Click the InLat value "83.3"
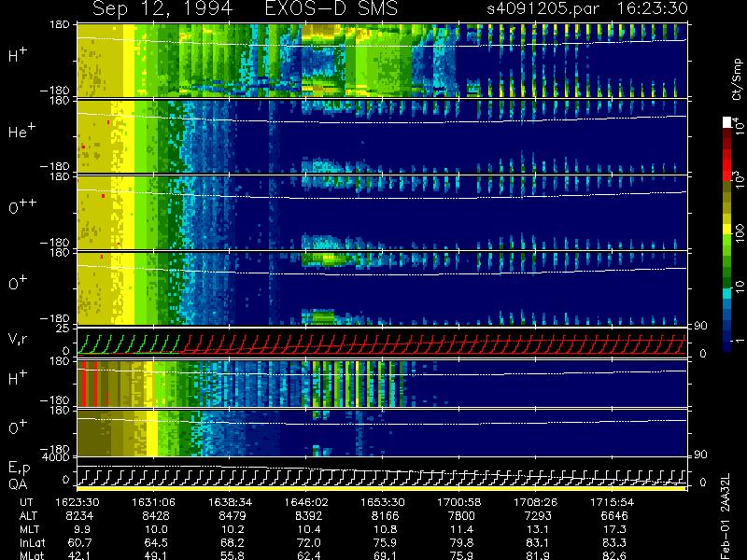This screenshot has width=747, height=560. click(x=614, y=542)
